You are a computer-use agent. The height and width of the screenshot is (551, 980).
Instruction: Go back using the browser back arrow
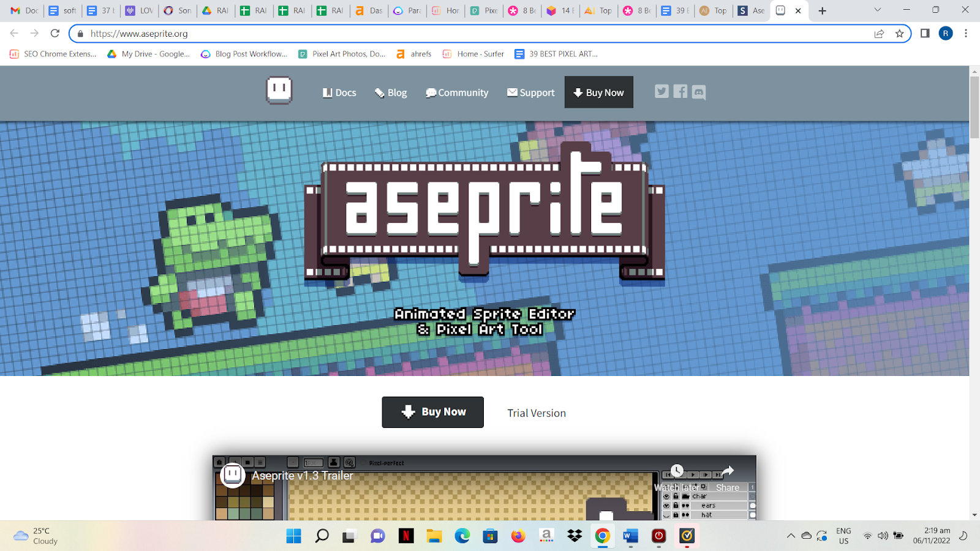14,34
